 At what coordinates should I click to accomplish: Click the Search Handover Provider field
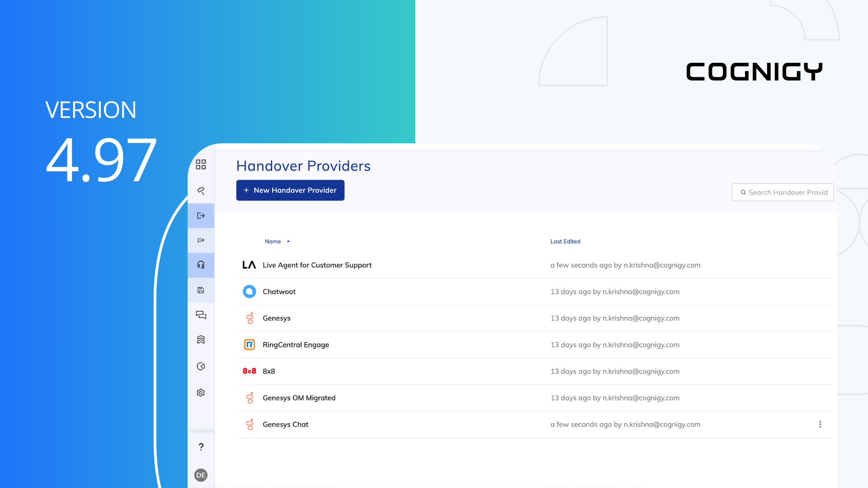click(783, 192)
